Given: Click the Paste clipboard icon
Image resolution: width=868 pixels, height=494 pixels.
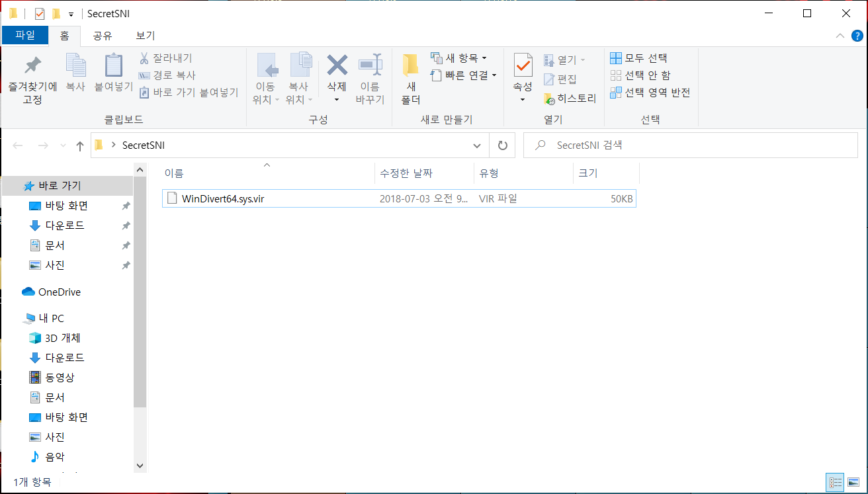Looking at the screenshot, I should [114, 66].
